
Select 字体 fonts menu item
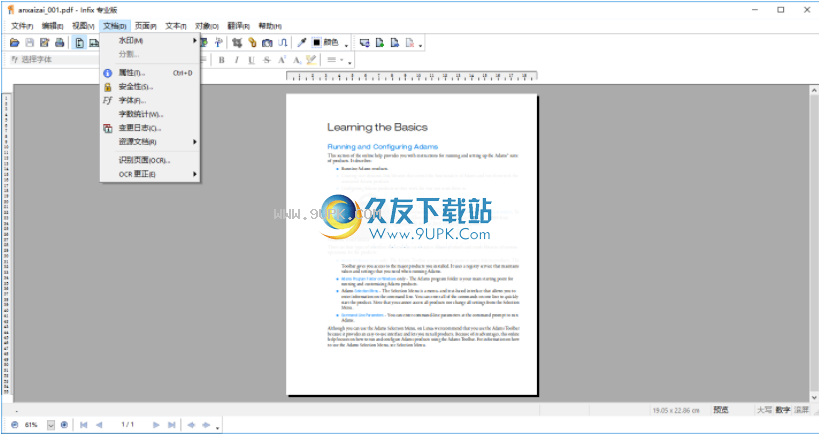click(150, 100)
